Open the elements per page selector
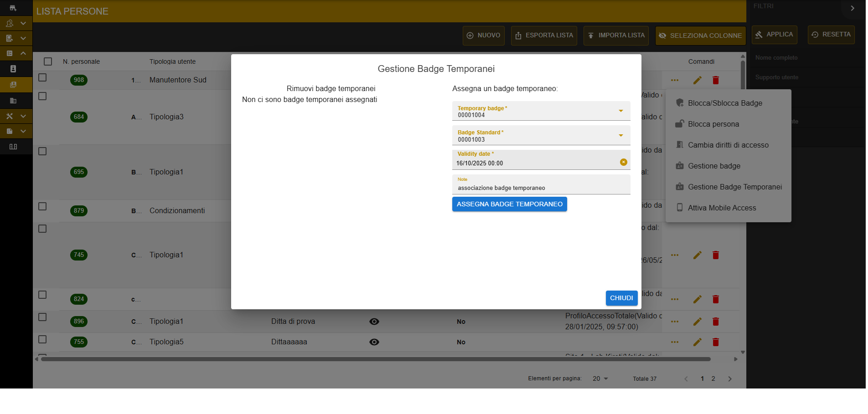The image size is (868, 414). pos(600,379)
